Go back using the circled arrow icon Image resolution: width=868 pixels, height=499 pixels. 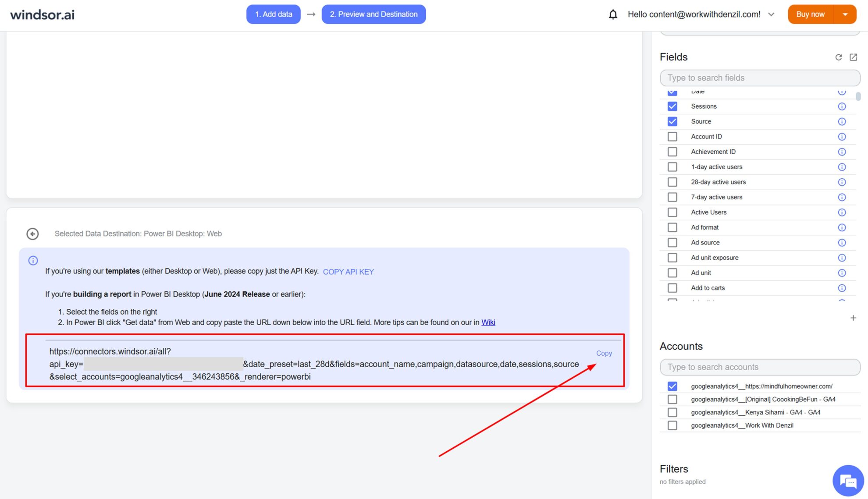32,234
